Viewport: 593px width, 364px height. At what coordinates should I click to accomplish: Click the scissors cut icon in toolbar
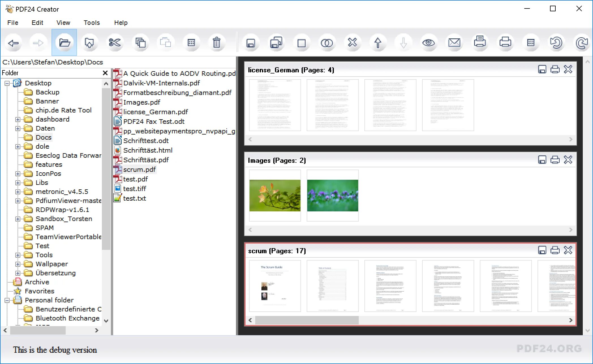click(115, 43)
